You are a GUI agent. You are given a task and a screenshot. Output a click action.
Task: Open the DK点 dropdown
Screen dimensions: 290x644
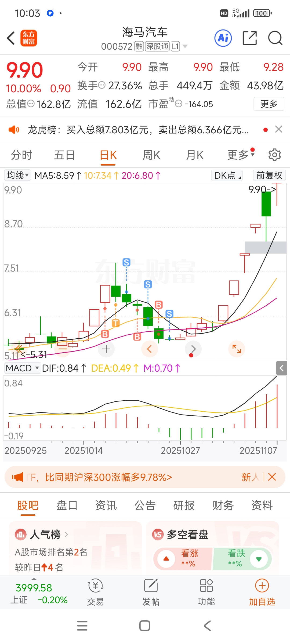pos(227,175)
